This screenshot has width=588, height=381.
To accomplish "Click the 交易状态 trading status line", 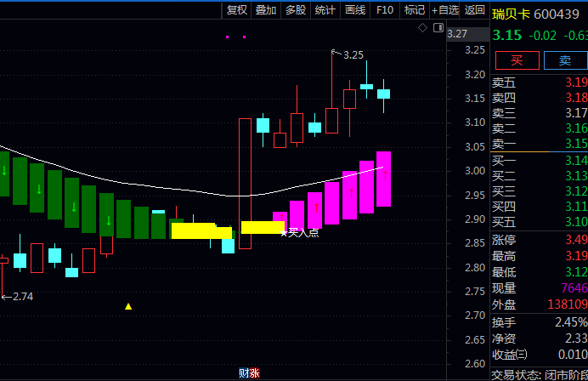I will point(540,374).
